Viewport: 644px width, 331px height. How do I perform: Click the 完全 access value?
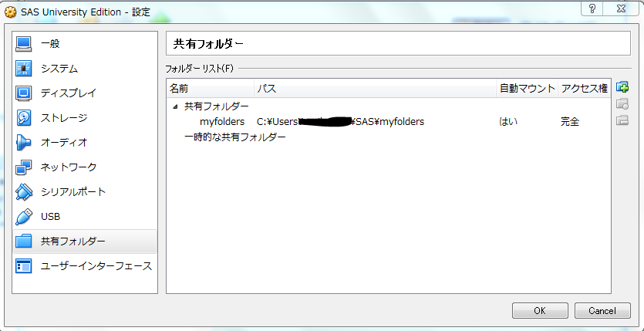tap(570, 122)
